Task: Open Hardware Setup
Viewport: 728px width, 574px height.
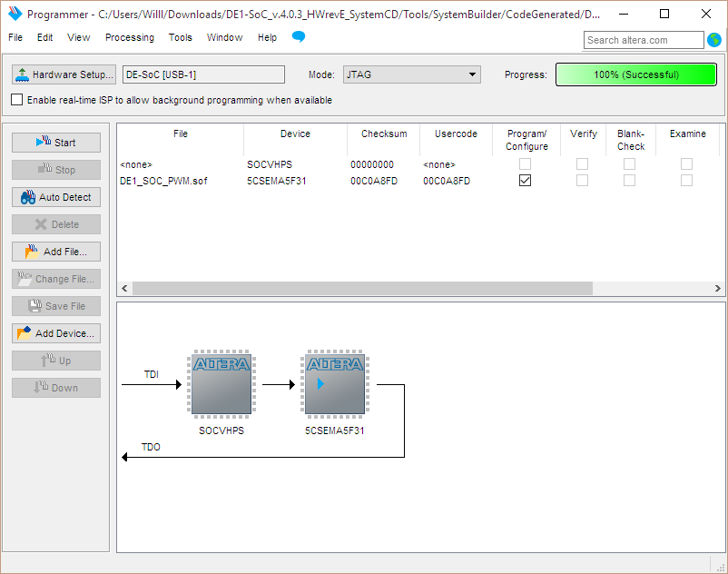Action: pyautogui.click(x=64, y=74)
